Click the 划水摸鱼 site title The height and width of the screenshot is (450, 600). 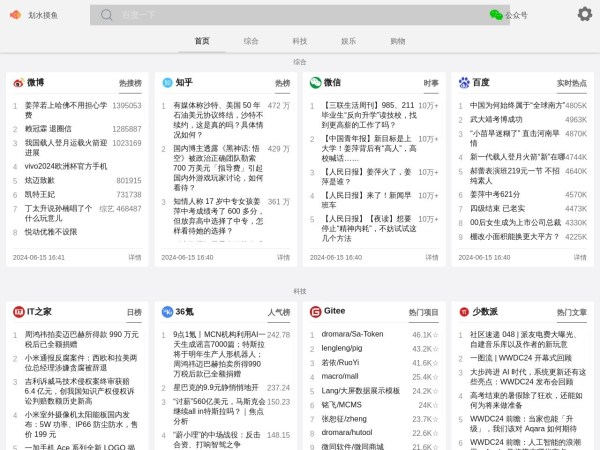coord(43,15)
